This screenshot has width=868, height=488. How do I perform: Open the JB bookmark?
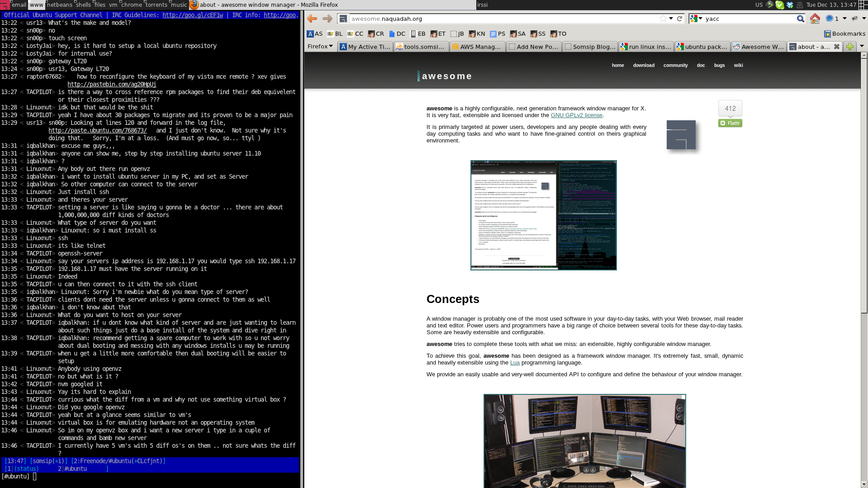tap(457, 34)
